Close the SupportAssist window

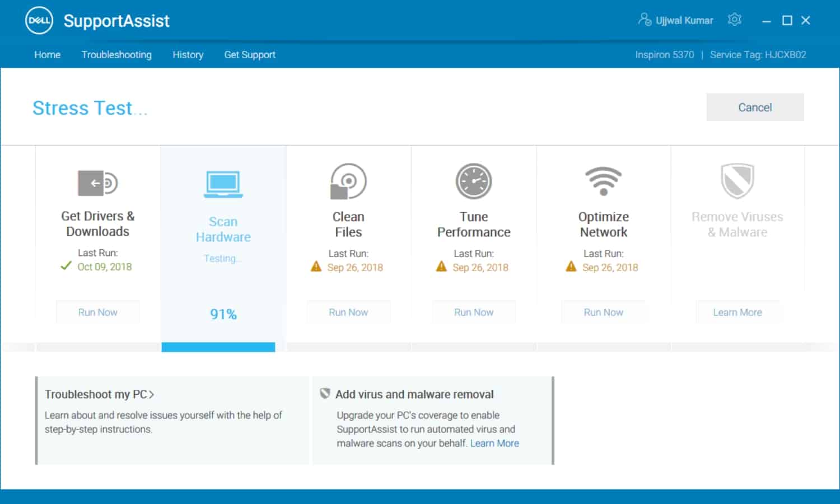pos(806,21)
